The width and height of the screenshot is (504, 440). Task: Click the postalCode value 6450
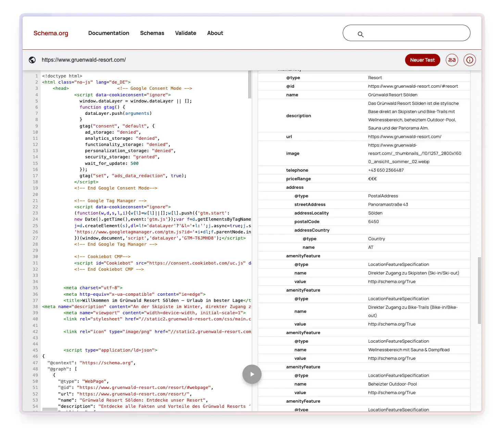[x=374, y=222]
